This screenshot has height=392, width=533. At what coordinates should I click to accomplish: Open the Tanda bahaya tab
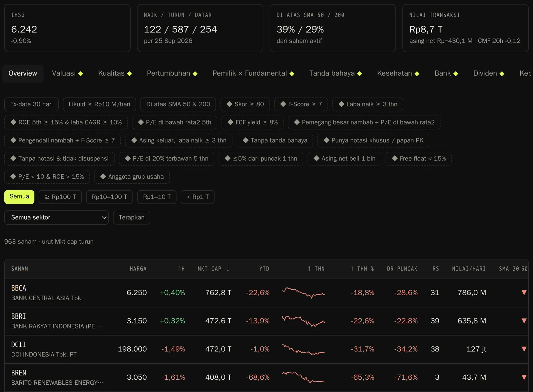(x=335, y=74)
